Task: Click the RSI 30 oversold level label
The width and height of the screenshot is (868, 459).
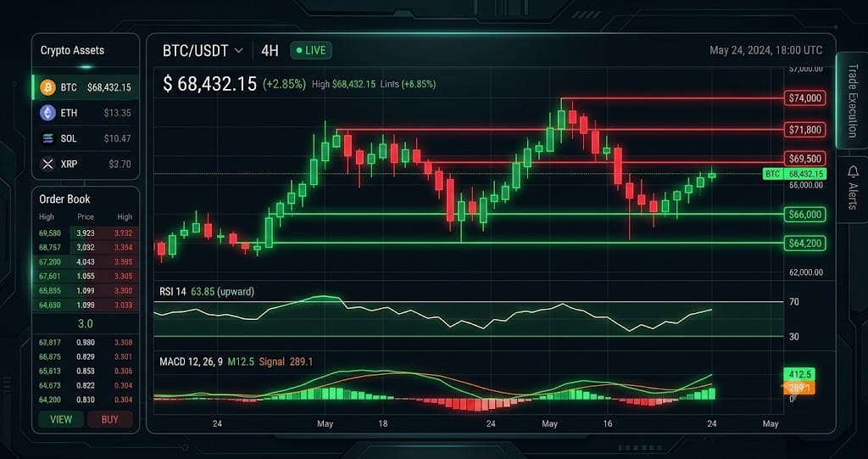Action: point(793,337)
